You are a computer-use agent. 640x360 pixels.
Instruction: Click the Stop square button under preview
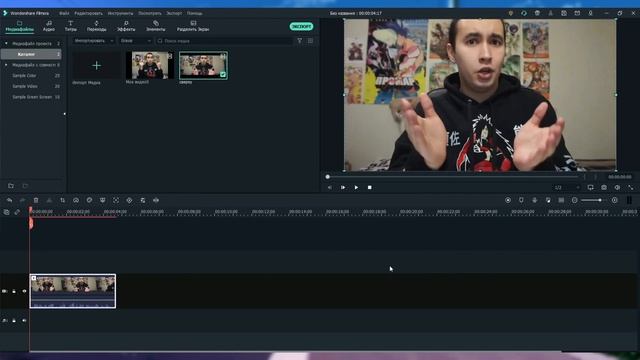coord(370,188)
